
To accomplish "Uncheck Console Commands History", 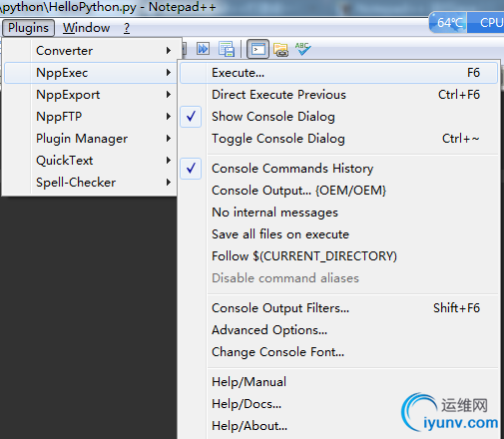I will pos(338,169).
